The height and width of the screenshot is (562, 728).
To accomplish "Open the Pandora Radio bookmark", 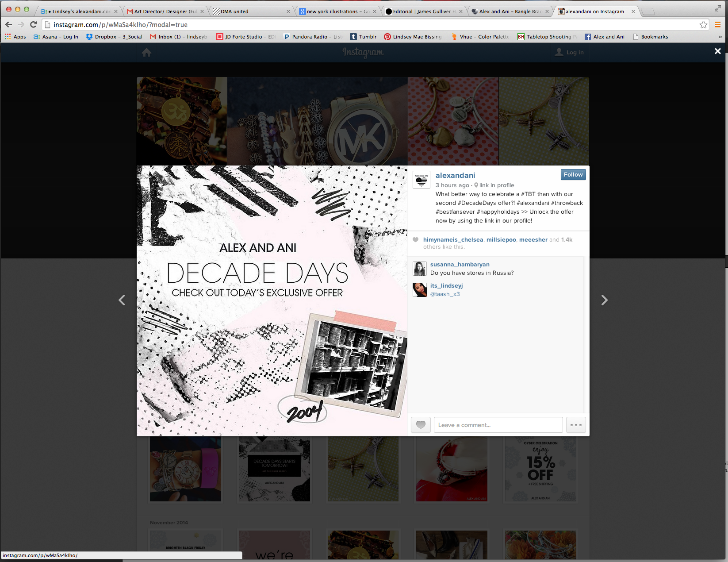I will [313, 37].
